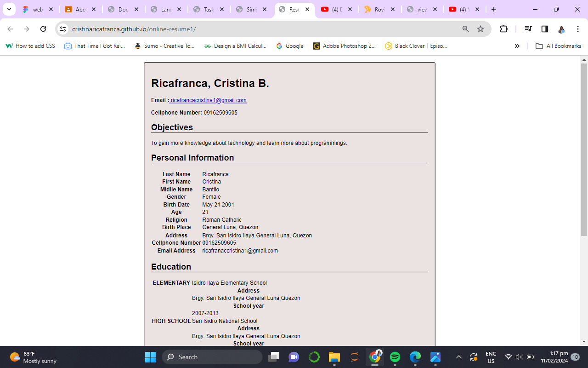
Task: Click the ricafrancacristina1@gmail.com email link
Action: (x=209, y=100)
